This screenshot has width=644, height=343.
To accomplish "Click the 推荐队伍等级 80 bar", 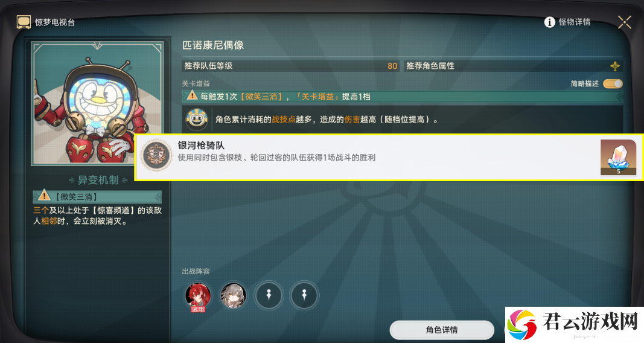I will click(x=291, y=66).
